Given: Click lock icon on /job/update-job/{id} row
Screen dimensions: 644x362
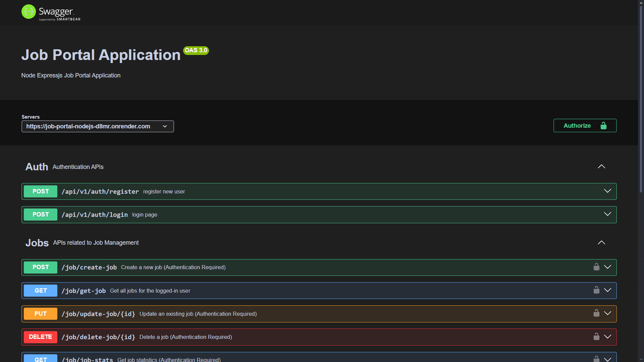Looking at the screenshot, I should click(596, 313).
